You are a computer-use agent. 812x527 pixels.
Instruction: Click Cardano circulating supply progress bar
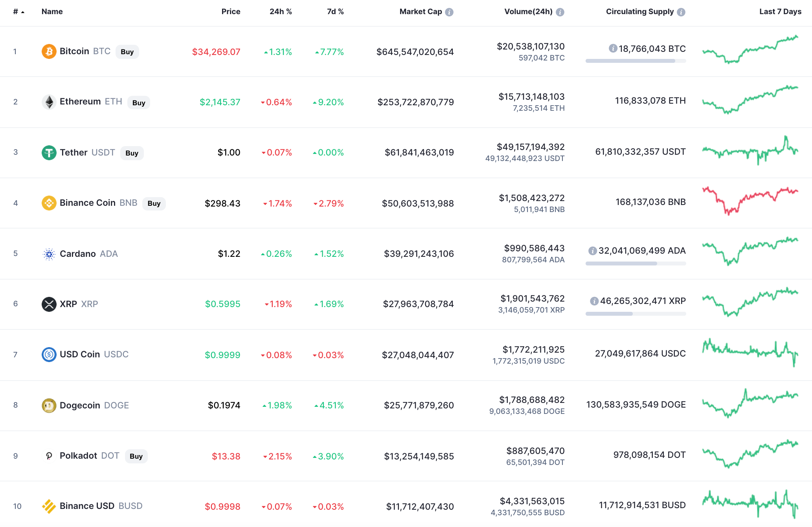tap(636, 263)
